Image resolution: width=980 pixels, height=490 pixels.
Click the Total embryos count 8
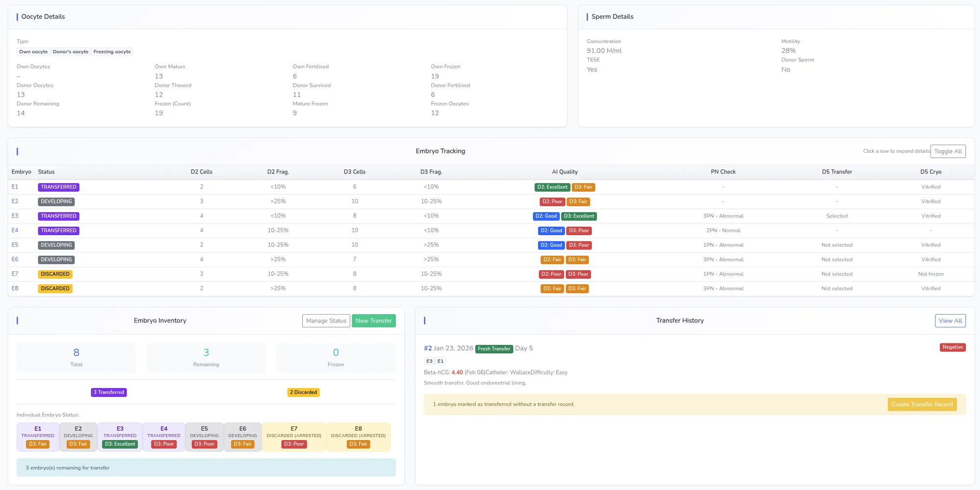point(76,353)
